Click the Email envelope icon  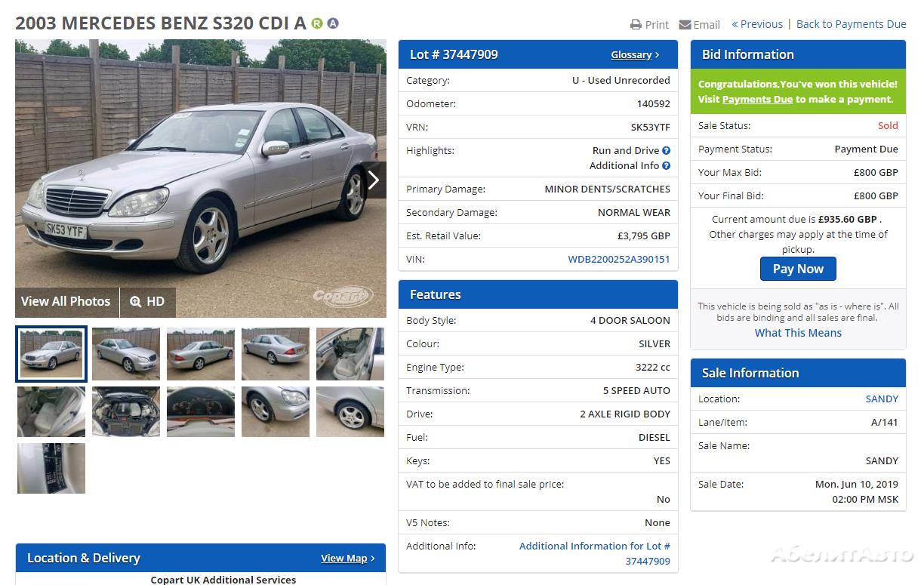coord(685,24)
